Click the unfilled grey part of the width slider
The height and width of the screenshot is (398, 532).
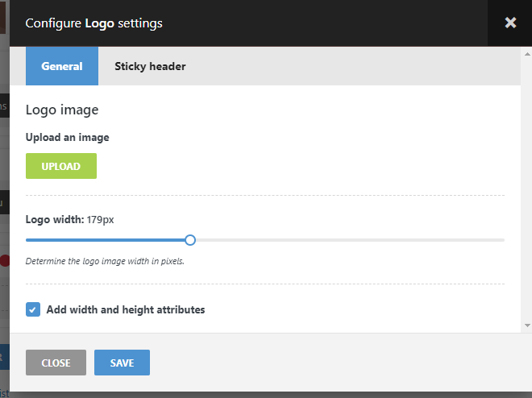click(x=347, y=240)
